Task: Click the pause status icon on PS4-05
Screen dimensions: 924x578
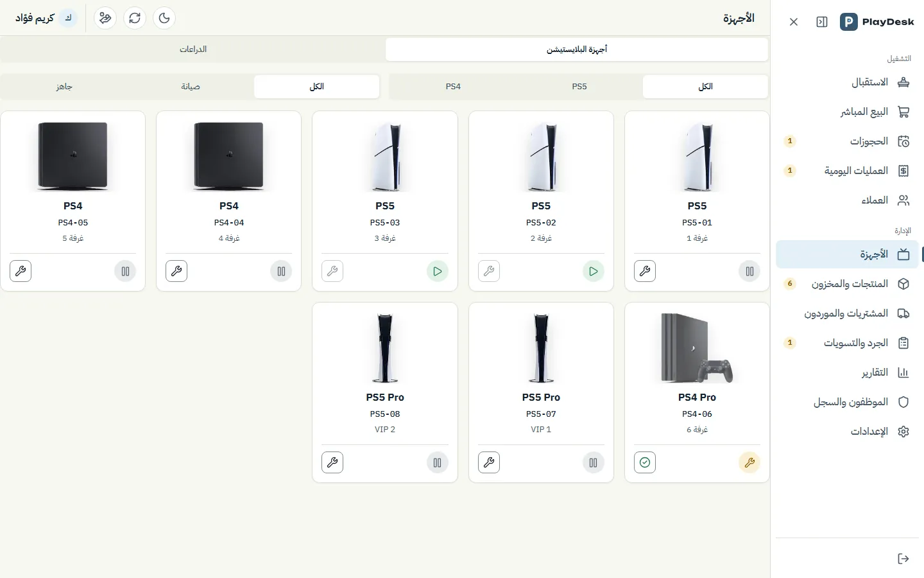Action: (125, 271)
